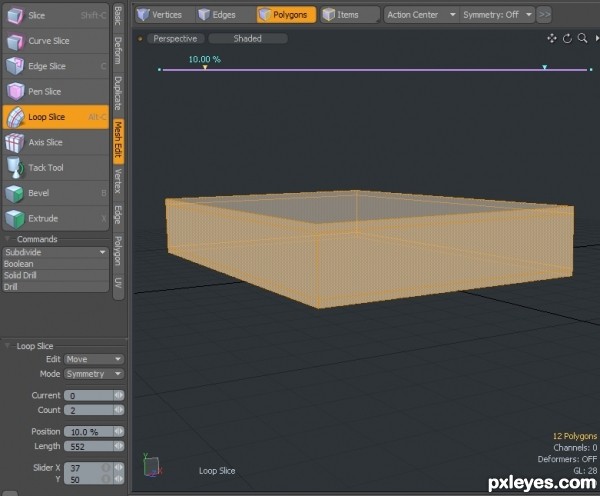
Task: Click the Position percentage field
Action: pos(89,432)
